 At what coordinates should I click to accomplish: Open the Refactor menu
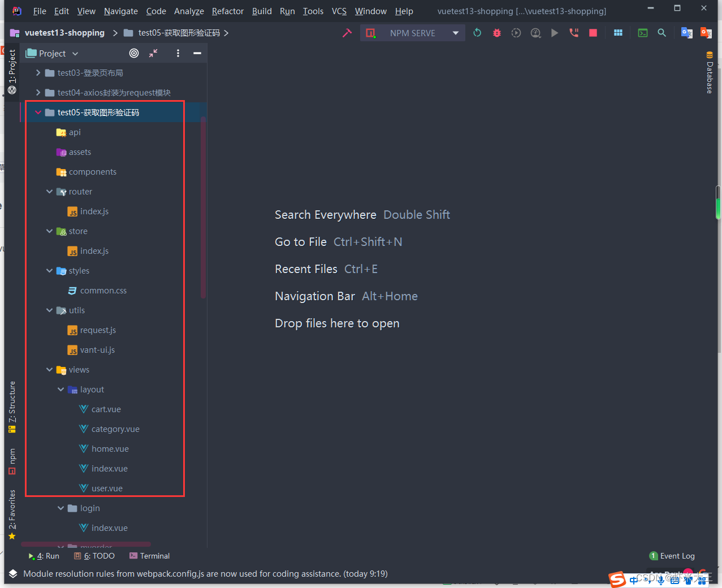click(227, 11)
